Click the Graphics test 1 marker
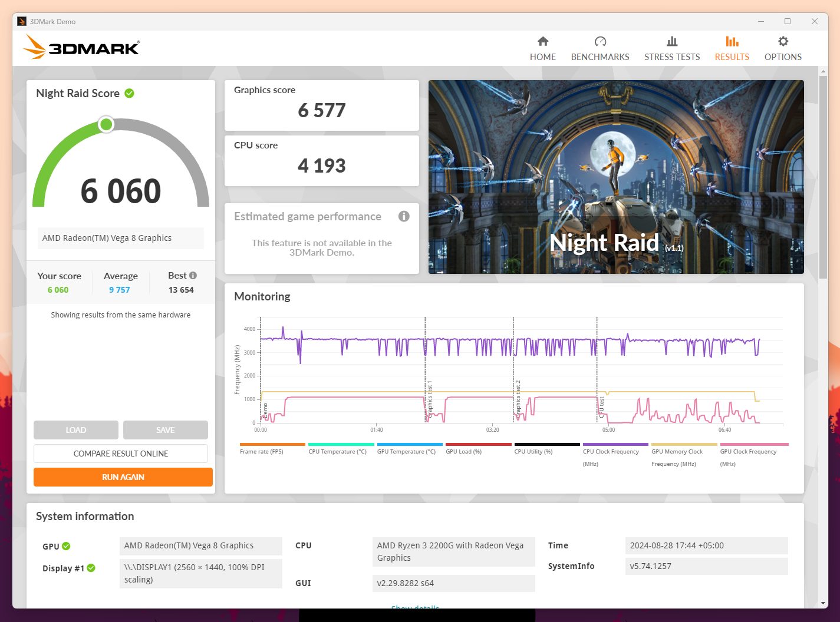The image size is (840, 622). (x=430, y=399)
